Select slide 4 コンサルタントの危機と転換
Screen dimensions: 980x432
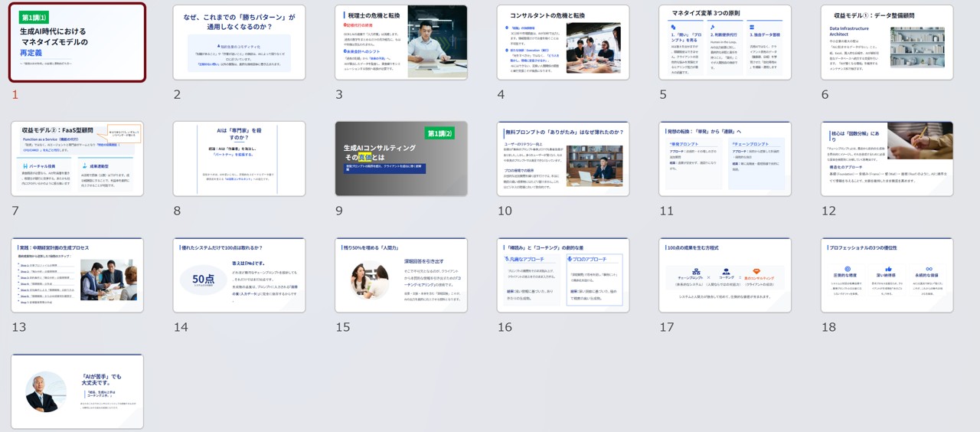[x=563, y=42]
